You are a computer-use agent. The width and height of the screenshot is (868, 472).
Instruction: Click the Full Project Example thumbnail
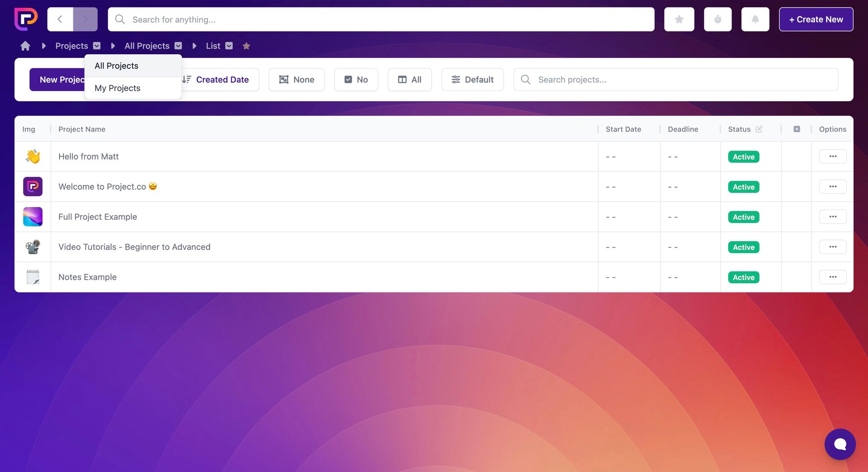[33, 217]
